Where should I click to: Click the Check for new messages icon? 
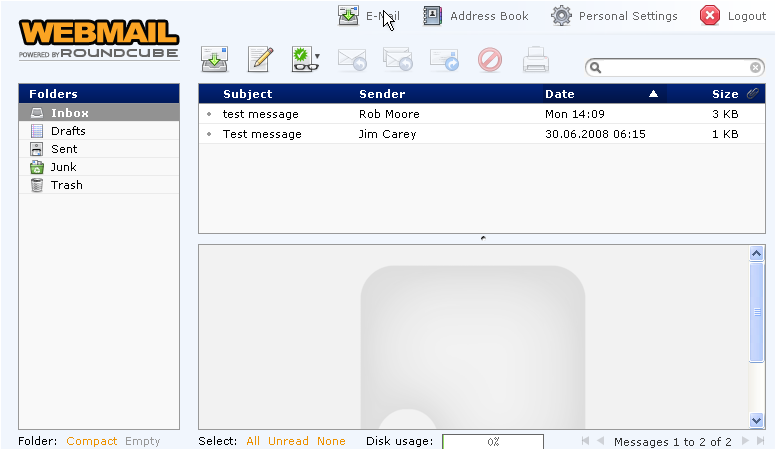tap(214, 60)
